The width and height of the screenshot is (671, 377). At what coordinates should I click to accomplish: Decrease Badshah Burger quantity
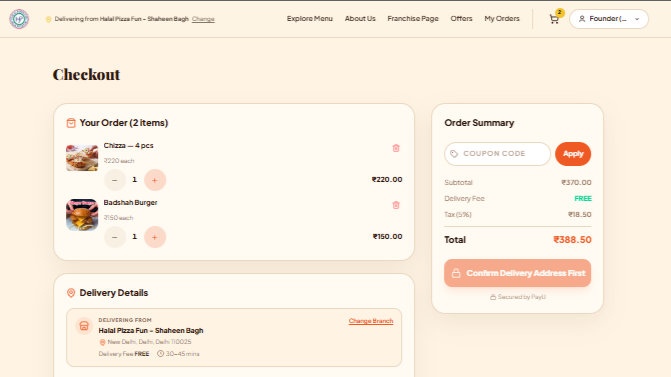pyautogui.click(x=115, y=237)
